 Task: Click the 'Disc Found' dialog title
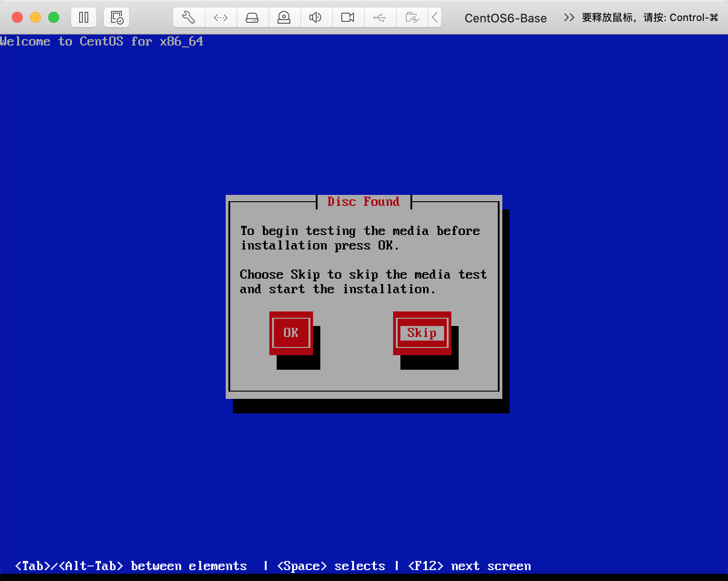(x=363, y=202)
